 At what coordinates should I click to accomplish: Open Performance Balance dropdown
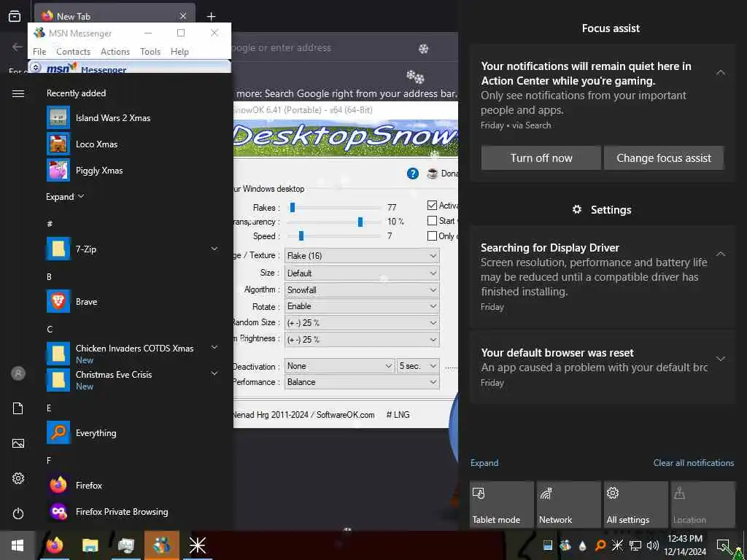pyautogui.click(x=362, y=382)
